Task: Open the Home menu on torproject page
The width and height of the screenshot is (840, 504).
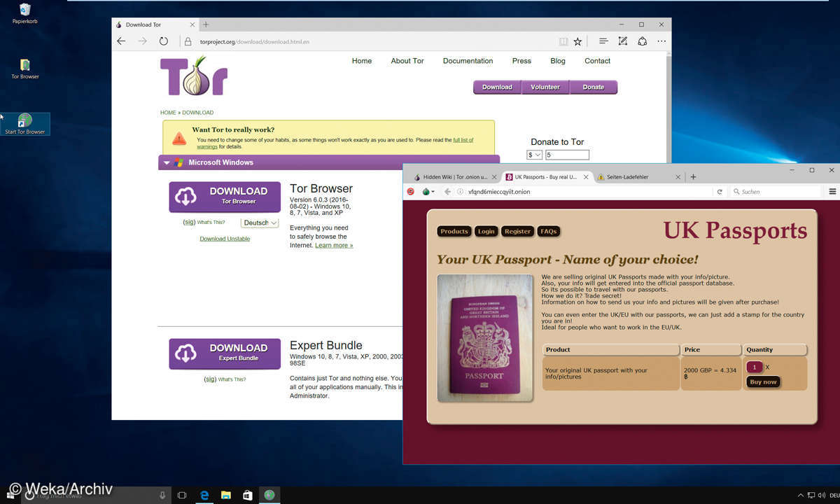Action: tap(362, 61)
